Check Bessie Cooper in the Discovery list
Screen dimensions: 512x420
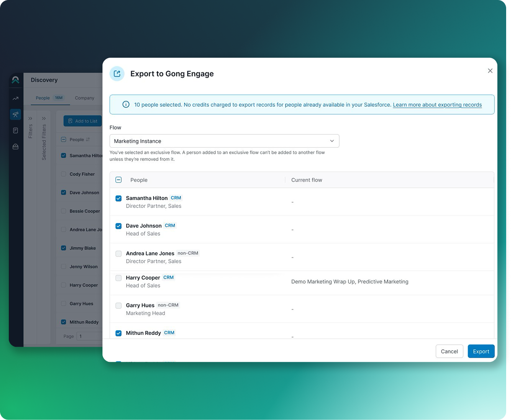coord(64,211)
